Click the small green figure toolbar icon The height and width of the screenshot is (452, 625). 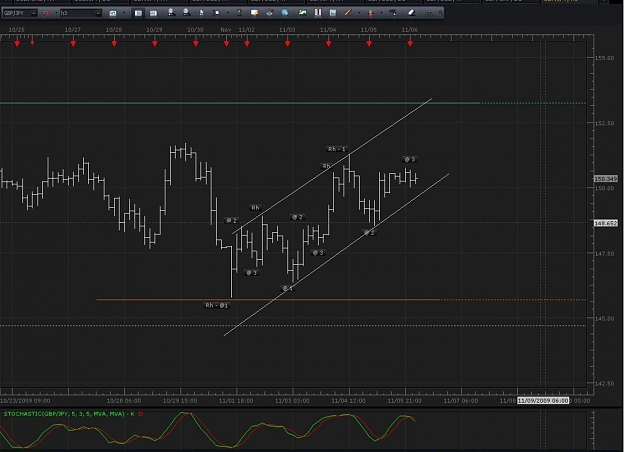[x=239, y=13]
